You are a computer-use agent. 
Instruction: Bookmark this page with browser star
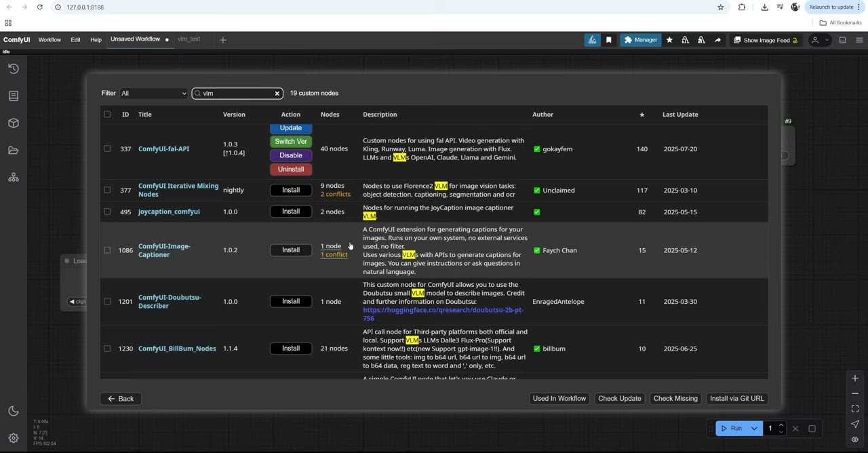(721, 7)
